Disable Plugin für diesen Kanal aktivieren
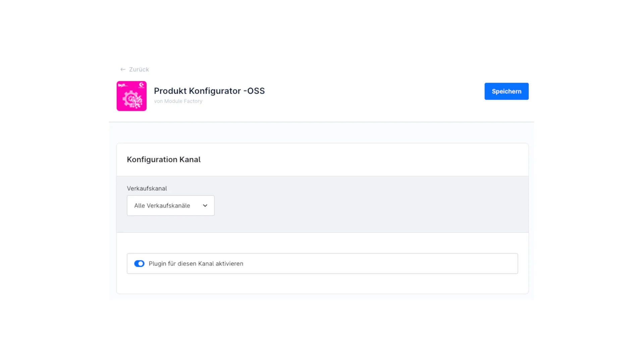 click(x=139, y=263)
